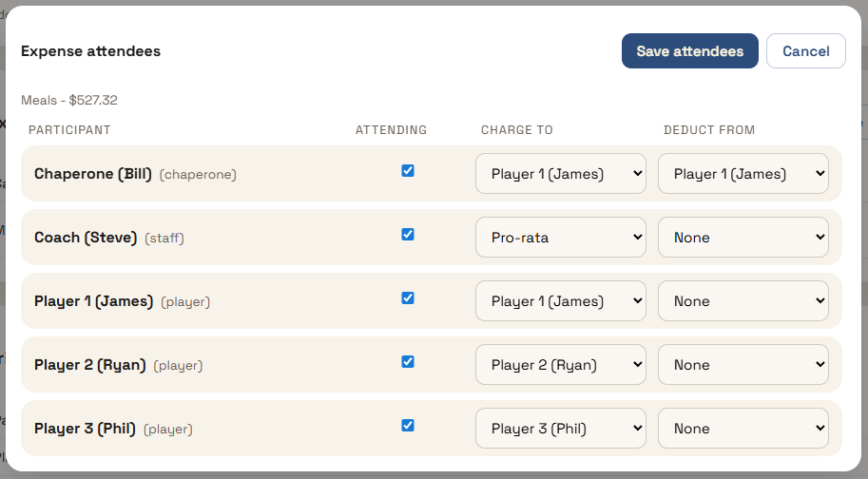Toggle attending checkbox for Coach (Steve)
The width and height of the screenshot is (868, 479).
pyautogui.click(x=408, y=235)
